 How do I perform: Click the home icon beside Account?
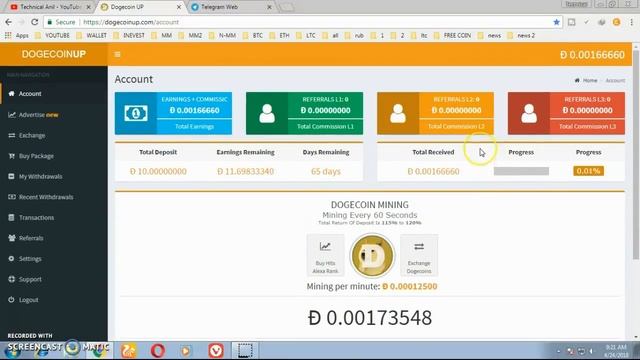[11, 93]
